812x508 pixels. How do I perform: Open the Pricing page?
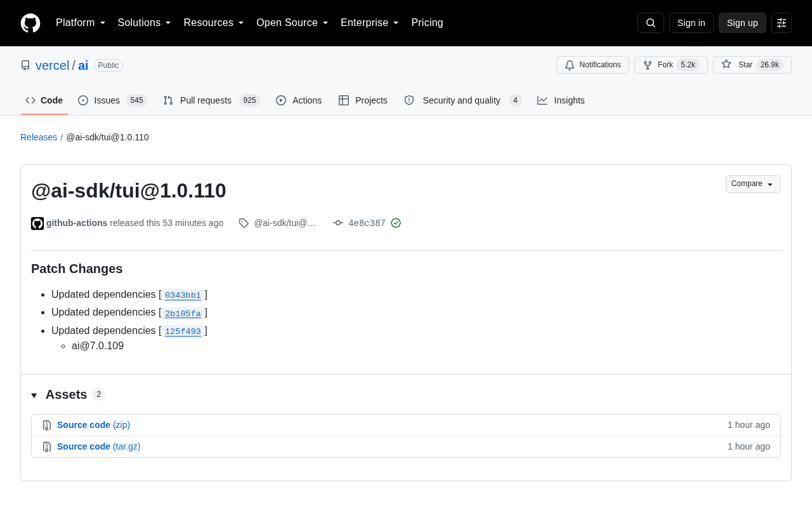(427, 23)
